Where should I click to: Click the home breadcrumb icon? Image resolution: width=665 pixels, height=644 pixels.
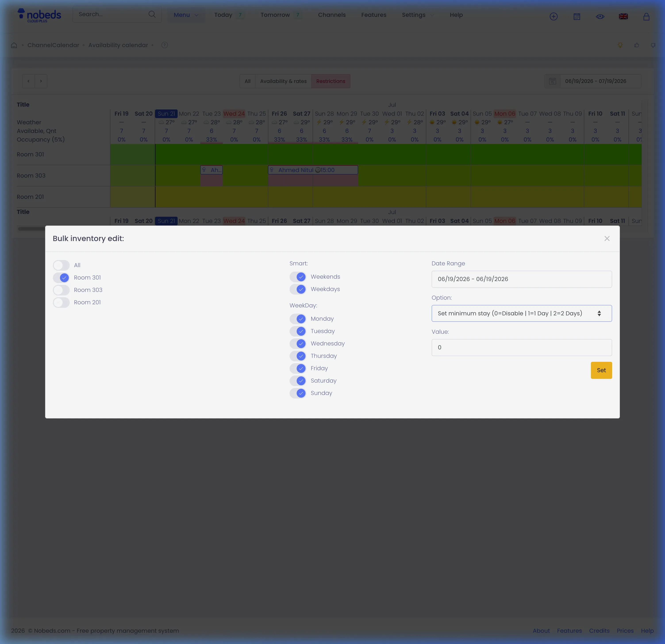[14, 45]
